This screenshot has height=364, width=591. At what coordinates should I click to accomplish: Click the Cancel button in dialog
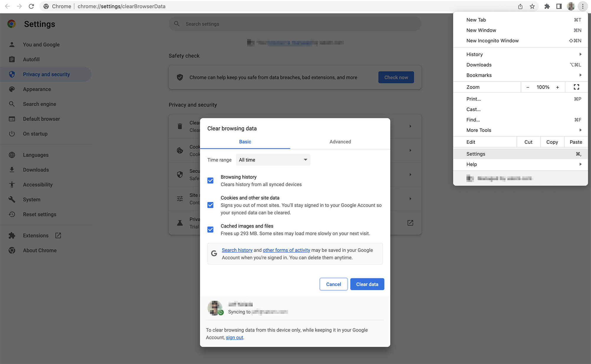[x=333, y=284]
